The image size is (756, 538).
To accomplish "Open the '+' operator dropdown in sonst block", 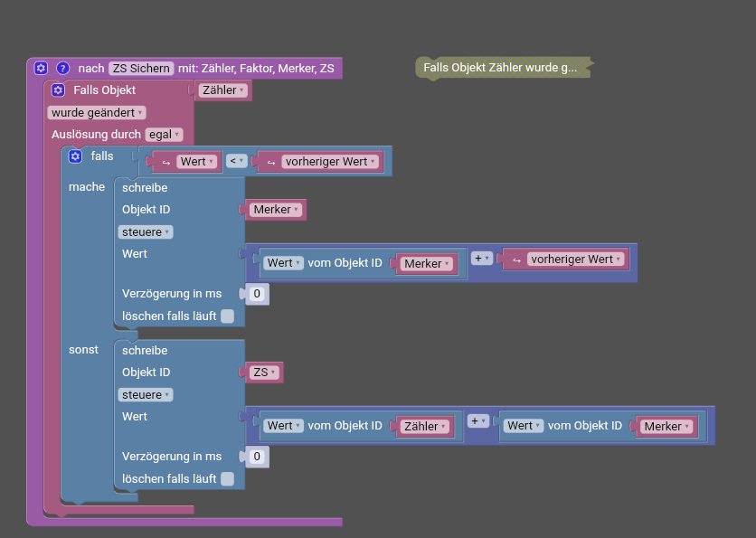I will coord(478,421).
